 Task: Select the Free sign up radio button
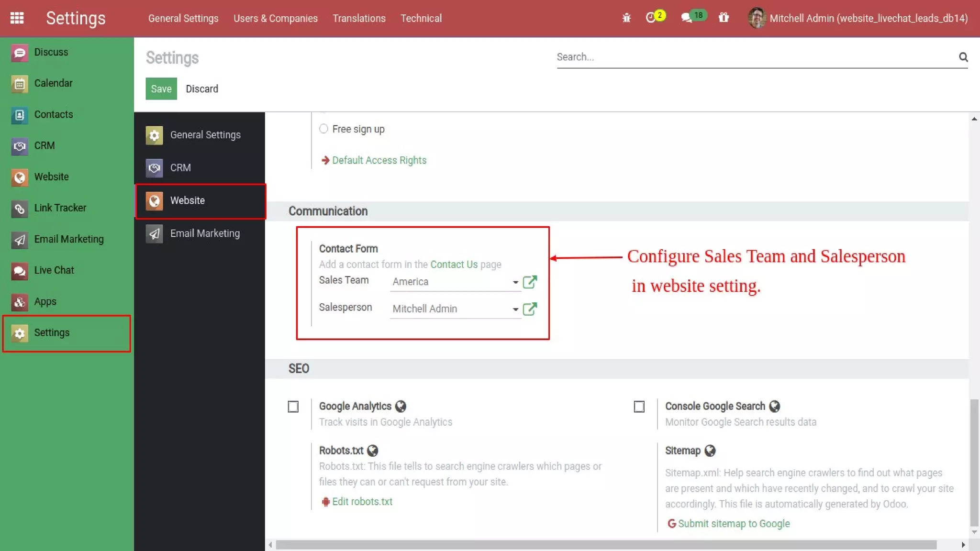tap(324, 129)
